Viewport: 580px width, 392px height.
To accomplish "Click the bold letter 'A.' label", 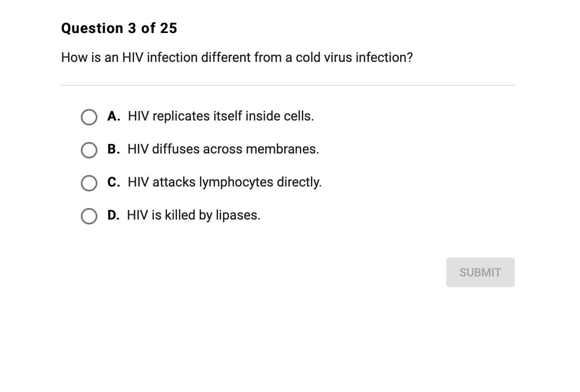I will point(113,116).
